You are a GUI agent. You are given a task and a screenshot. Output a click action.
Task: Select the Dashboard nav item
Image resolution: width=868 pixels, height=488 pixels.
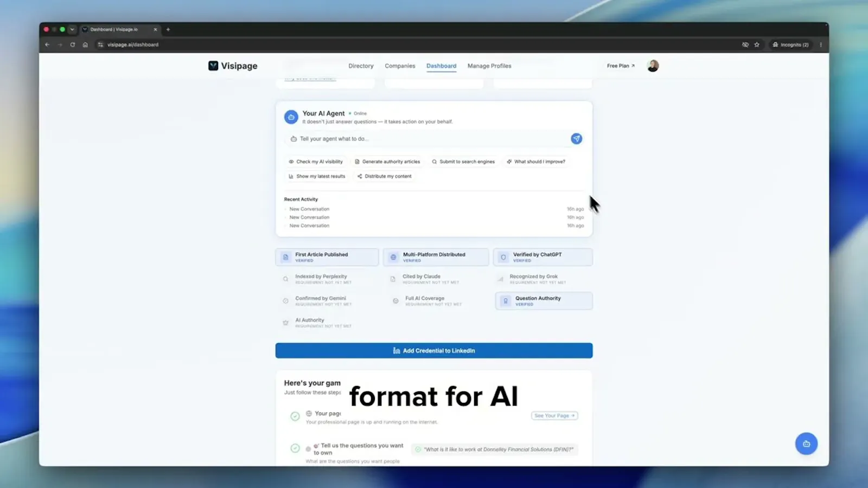441,66
